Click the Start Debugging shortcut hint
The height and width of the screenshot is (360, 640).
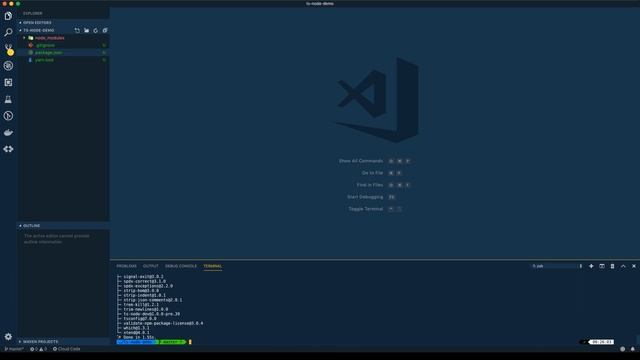click(x=365, y=197)
